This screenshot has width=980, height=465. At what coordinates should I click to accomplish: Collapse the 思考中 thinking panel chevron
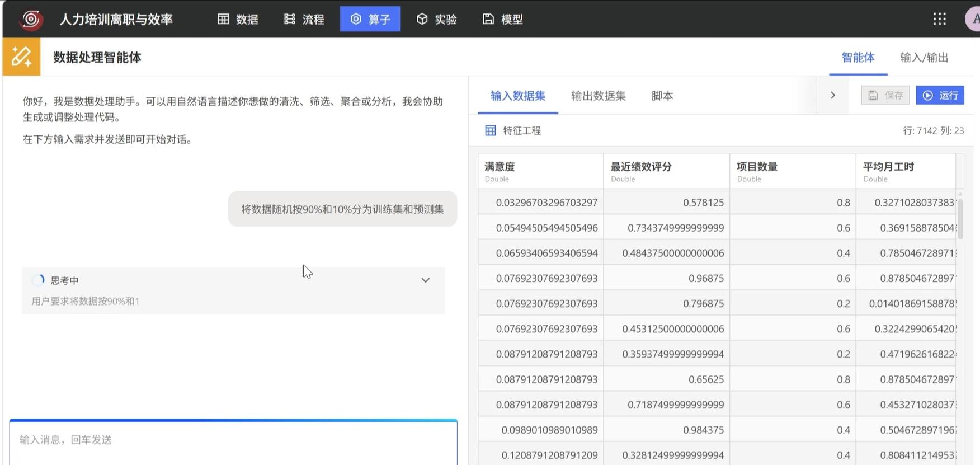coord(426,280)
